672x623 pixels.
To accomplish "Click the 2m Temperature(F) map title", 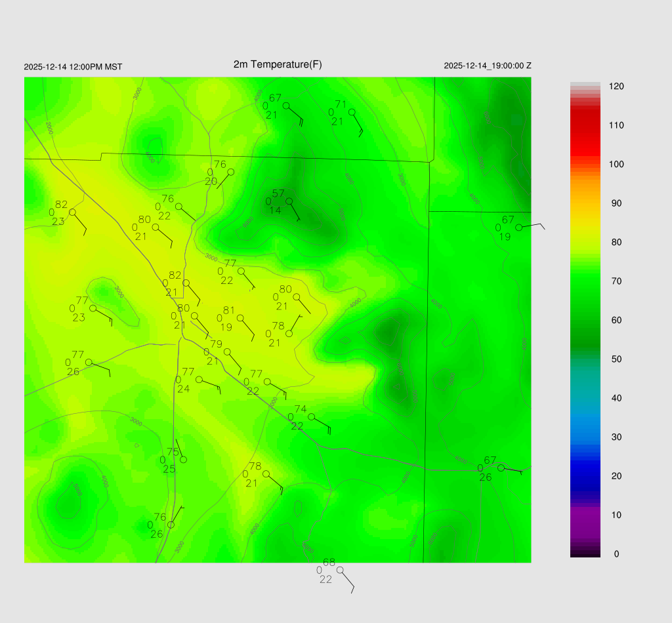I will pyautogui.click(x=278, y=64).
